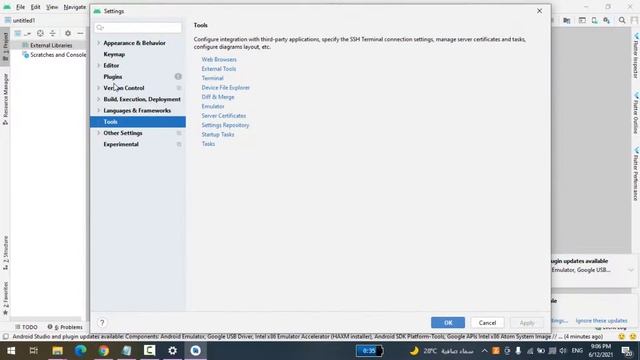Close the Settings dialog
Viewport: 640px width, 360px height.
[x=540, y=11]
